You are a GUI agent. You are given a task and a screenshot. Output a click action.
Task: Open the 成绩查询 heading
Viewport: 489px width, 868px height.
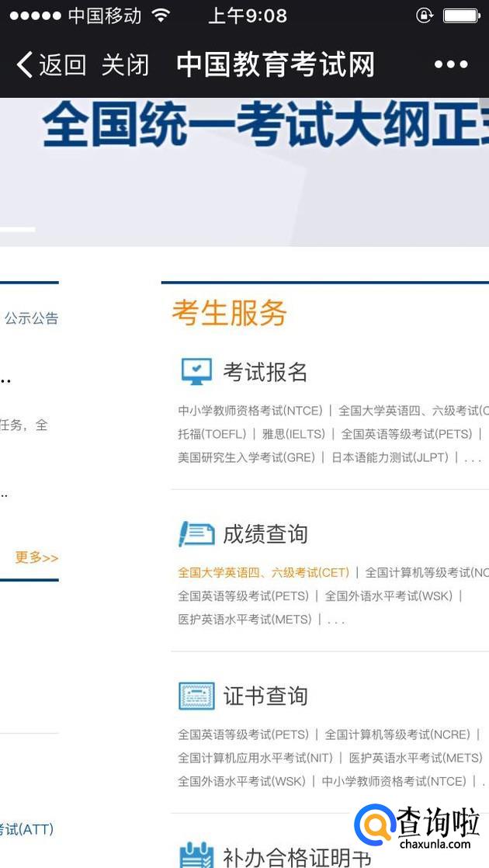(x=265, y=534)
